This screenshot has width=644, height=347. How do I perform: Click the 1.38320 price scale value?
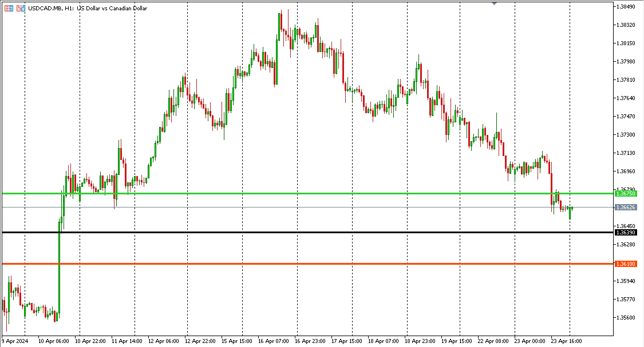tap(626, 25)
